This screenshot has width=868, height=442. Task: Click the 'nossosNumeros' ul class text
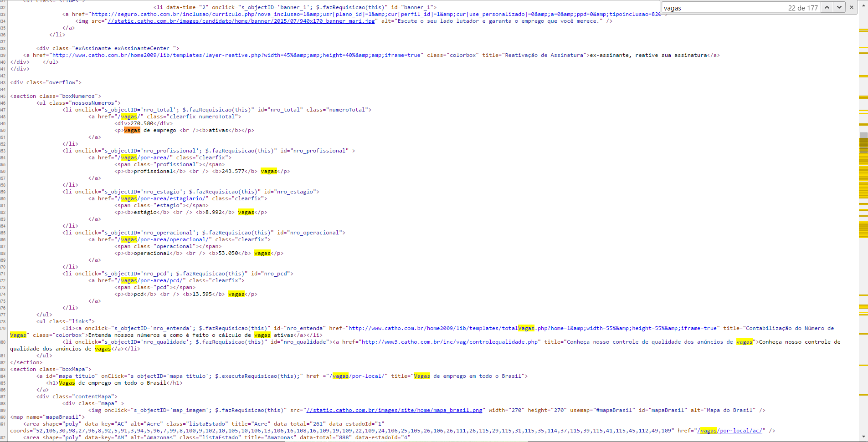[93, 103]
